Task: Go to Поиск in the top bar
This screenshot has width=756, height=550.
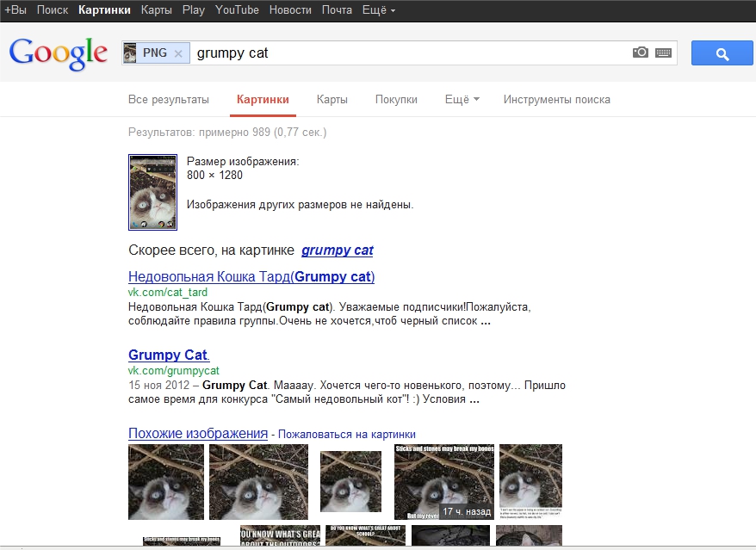Action: click(53, 9)
